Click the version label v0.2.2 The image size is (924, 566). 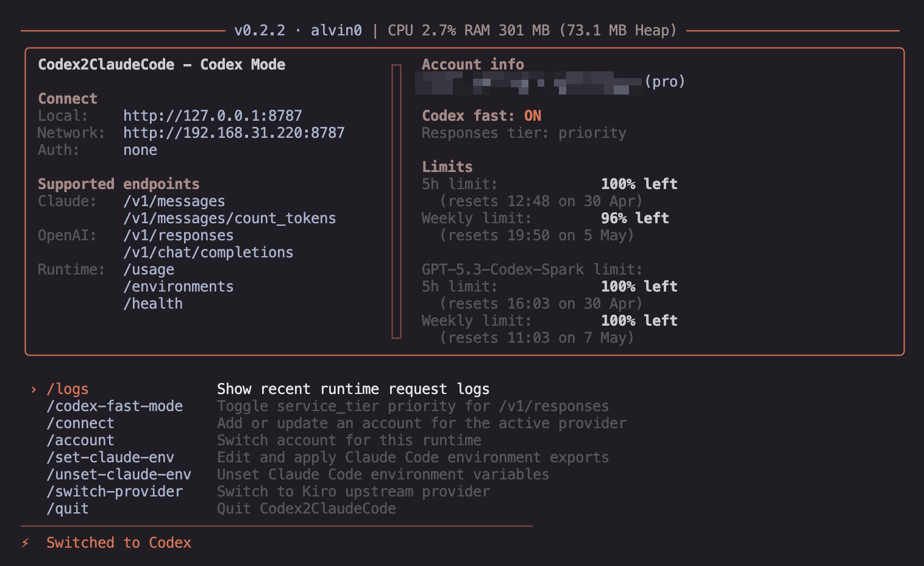260,30
